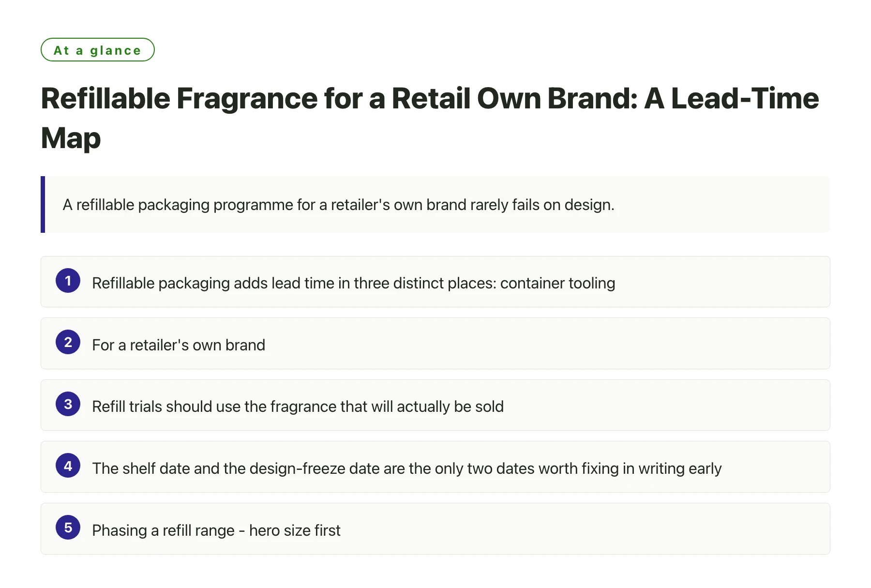The image size is (871, 588).
Task: Click the number 4 circle badge
Action: click(68, 466)
